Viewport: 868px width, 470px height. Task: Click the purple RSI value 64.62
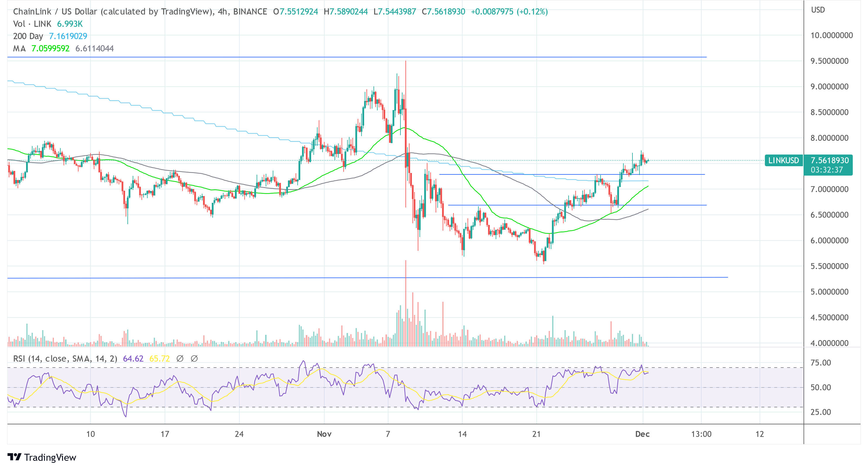(x=133, y=358)
